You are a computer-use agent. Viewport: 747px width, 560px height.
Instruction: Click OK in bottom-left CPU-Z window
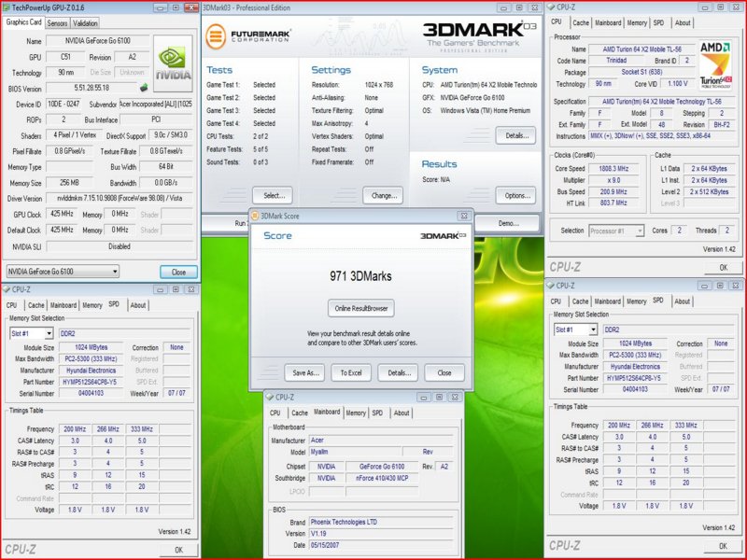178,550
